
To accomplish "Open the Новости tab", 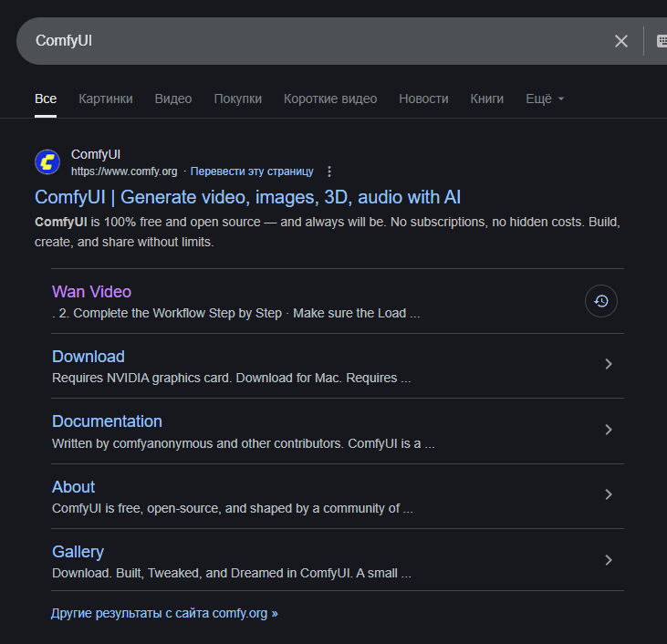I will click(423, 99).
